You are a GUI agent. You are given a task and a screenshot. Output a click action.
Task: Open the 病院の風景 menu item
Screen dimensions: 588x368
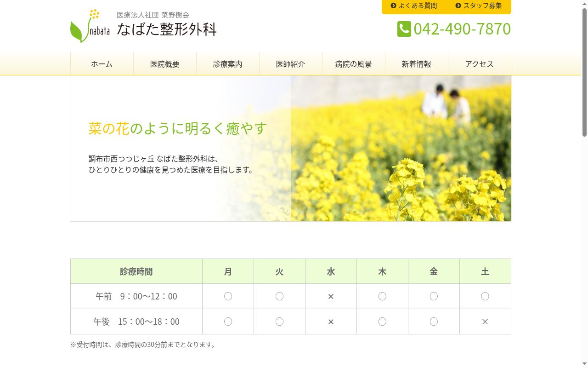pyautogui.click(x=354, y=64)
